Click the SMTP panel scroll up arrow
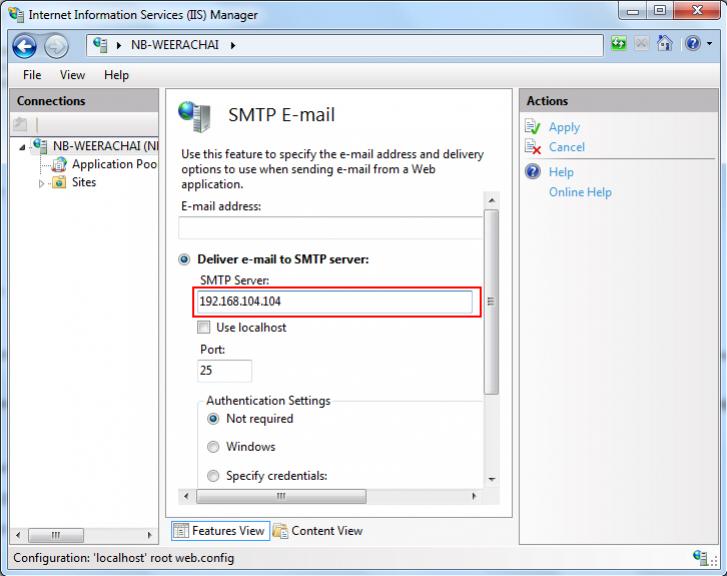The image size is (727, 576). 491,201
